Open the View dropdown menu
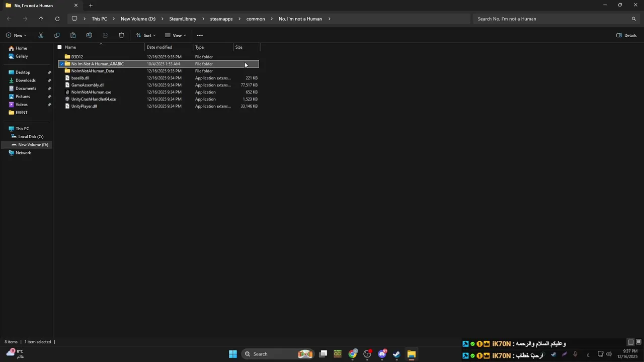 pyautogui.click(x=176, y=35)
